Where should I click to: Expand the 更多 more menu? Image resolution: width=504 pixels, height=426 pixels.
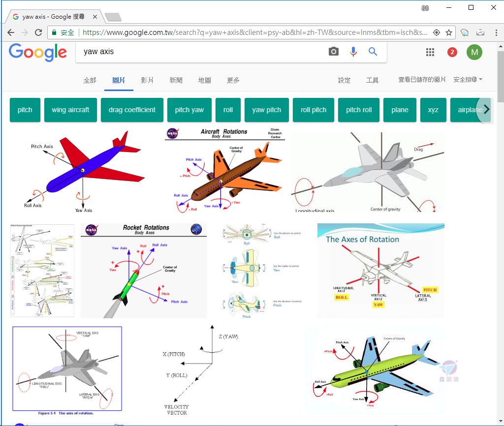[233, 80]
